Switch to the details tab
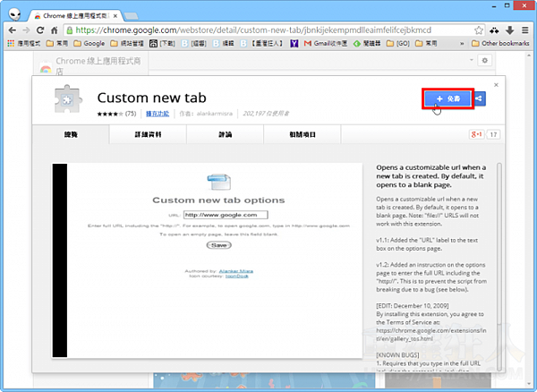 (148, 134)
